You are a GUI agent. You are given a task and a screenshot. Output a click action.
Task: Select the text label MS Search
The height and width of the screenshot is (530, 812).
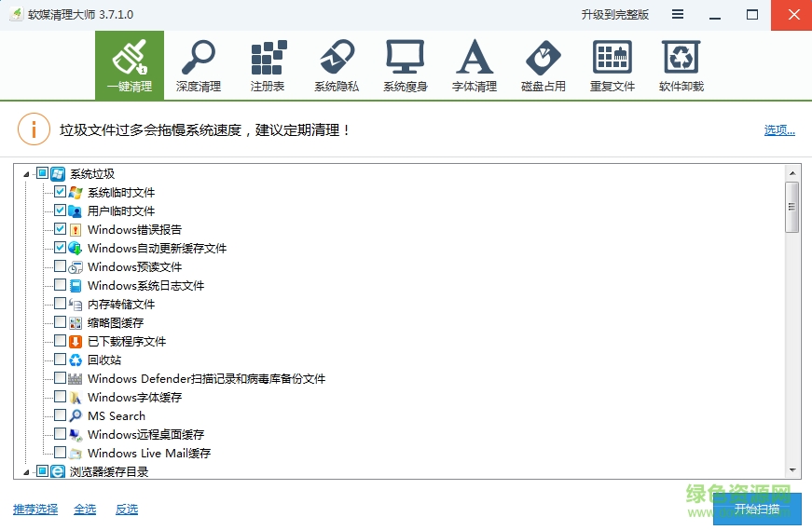[x=117, y=416]
